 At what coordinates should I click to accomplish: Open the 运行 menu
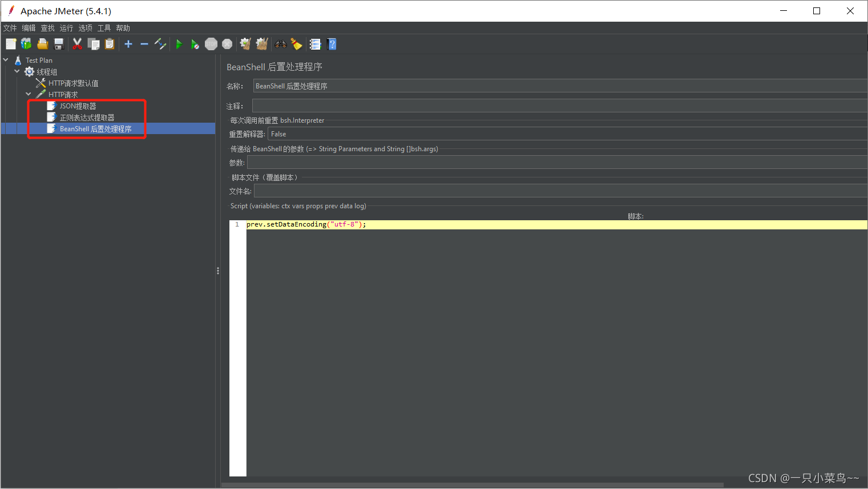pos(67,28)
